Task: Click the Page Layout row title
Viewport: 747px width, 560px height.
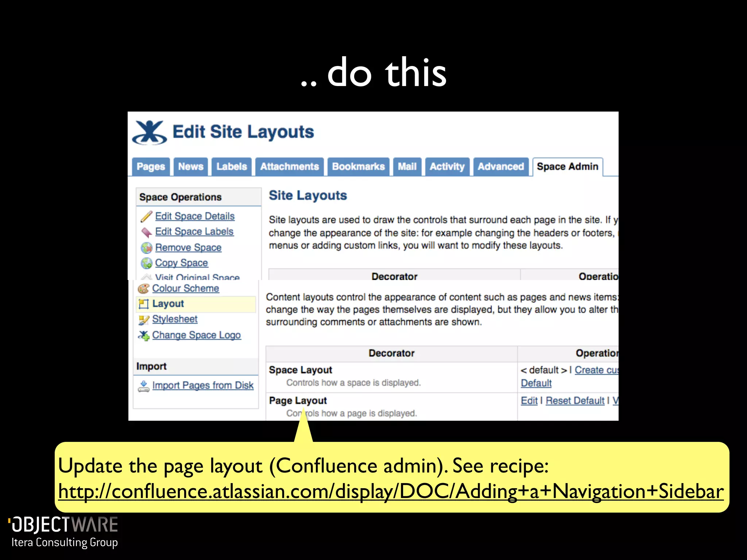Action: point(298,401)
